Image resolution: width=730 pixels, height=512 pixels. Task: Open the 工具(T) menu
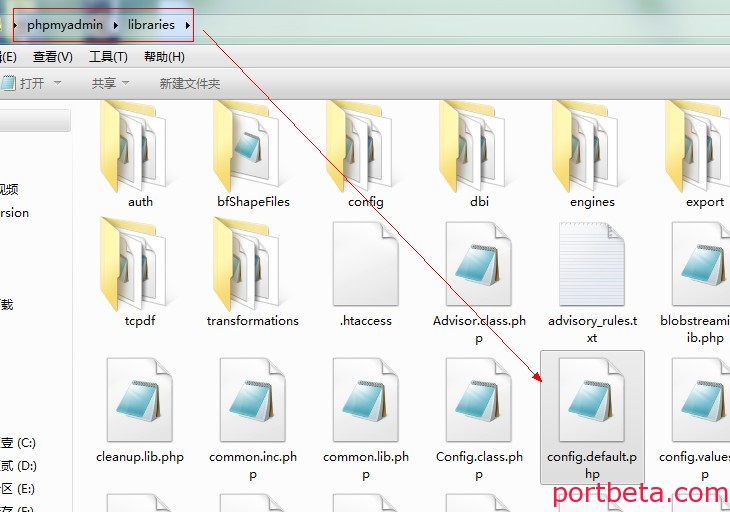tap(108, 57)
